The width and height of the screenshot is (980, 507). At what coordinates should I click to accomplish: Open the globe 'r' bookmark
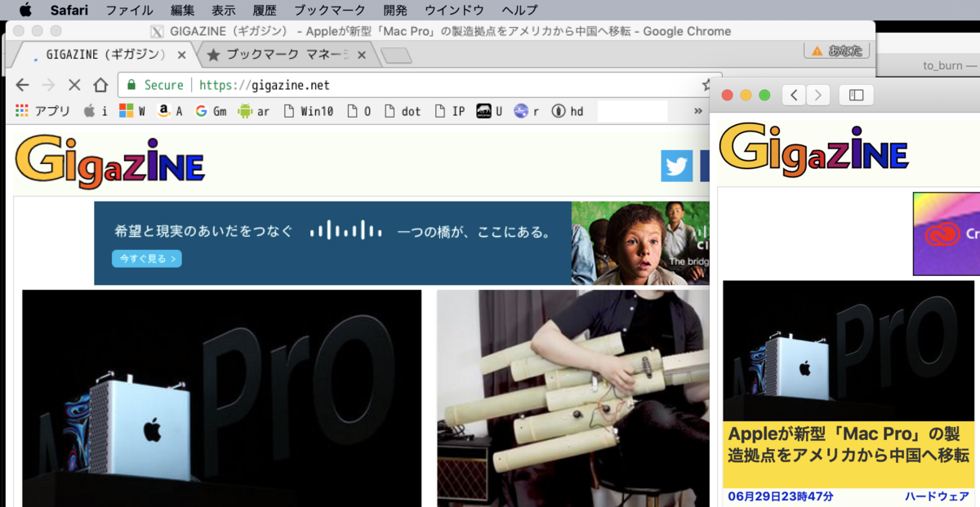click(x=527, y=111)
